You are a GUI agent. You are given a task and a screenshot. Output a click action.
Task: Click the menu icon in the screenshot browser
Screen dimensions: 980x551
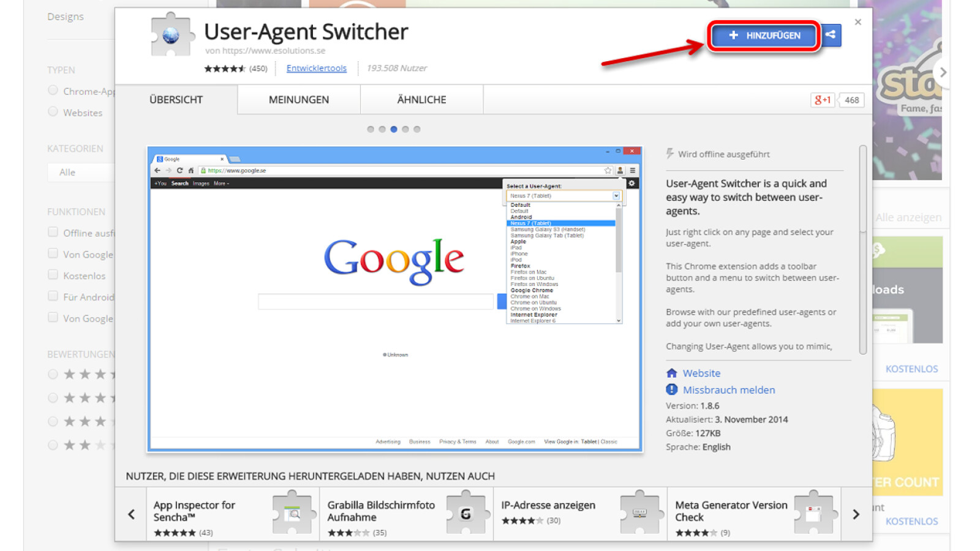point(633,170)
